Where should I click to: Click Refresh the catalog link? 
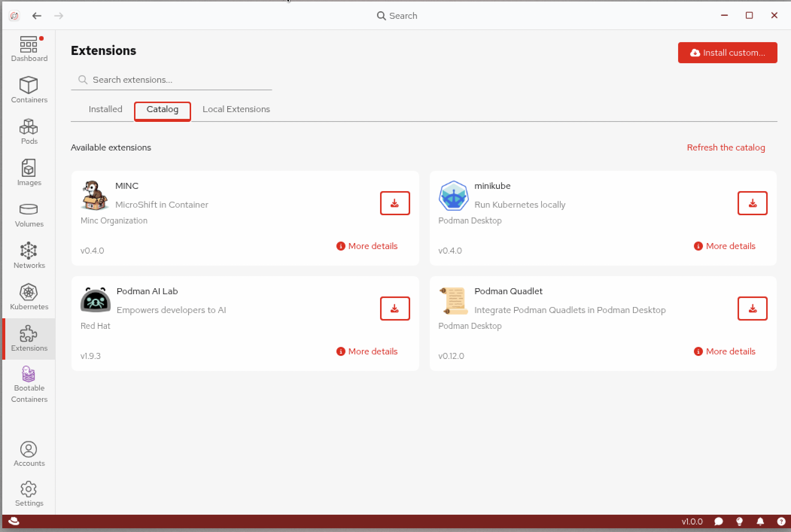coord(726,147)
